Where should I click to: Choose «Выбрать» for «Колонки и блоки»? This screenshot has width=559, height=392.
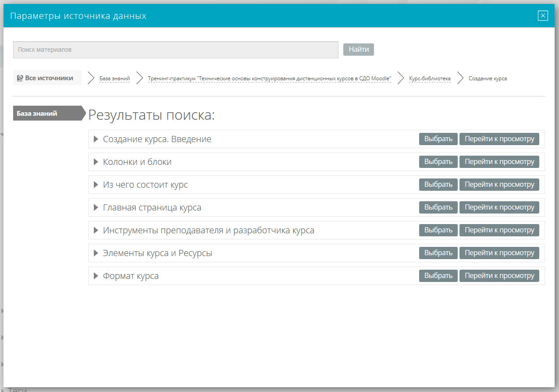(438, 162)
